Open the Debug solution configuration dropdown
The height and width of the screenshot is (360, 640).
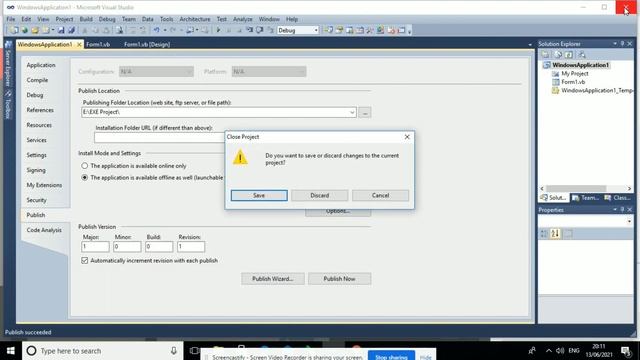(x=316, y=30)
